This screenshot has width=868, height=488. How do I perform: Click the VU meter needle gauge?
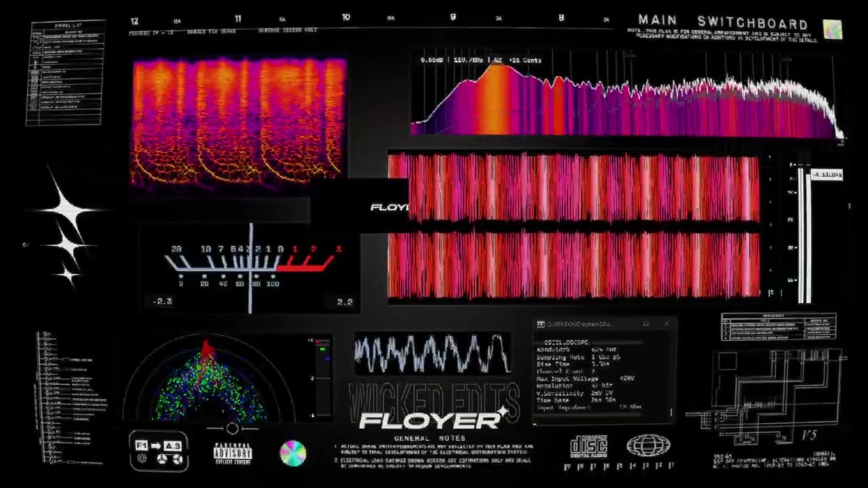click(x=251, y=268)
